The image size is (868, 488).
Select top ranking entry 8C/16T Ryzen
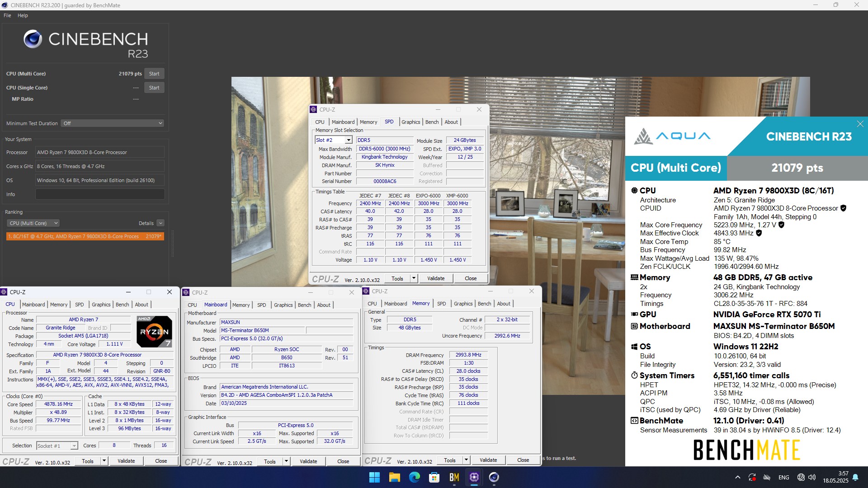click(x=85, y=236)
